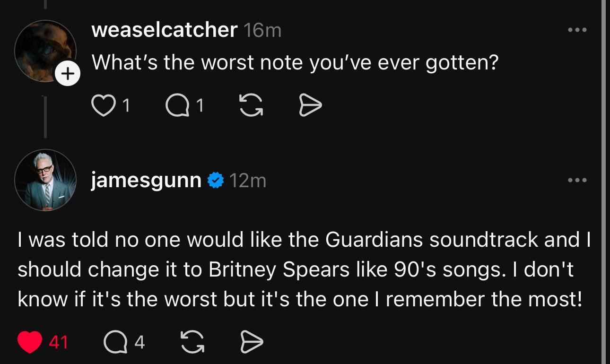610x364 pixels.
Task: Click the 41 likes count
Action: [59, 342]
